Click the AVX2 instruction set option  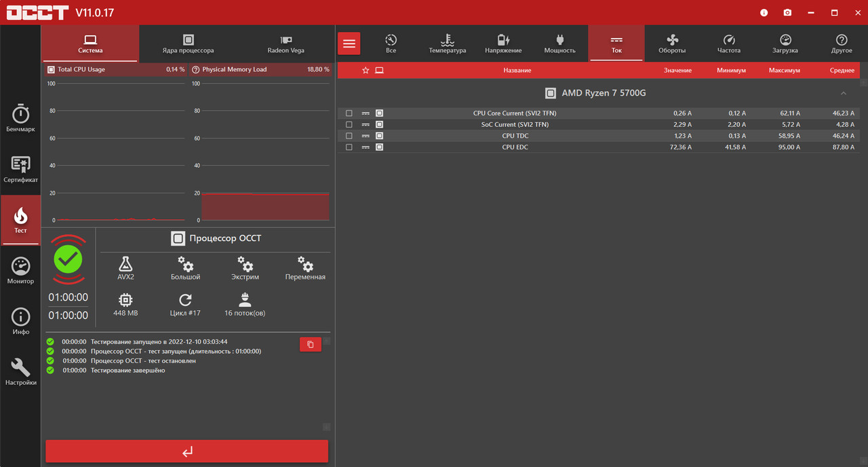(x=125, y=268)
